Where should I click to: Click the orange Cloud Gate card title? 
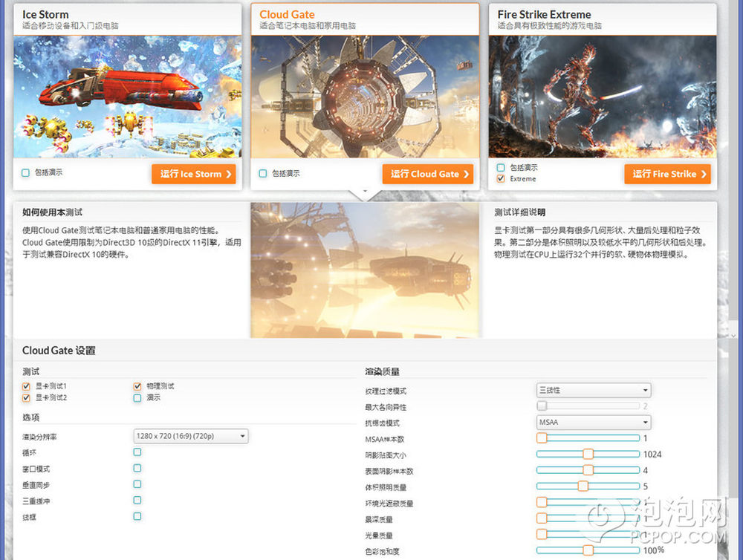tap(287, 15)
